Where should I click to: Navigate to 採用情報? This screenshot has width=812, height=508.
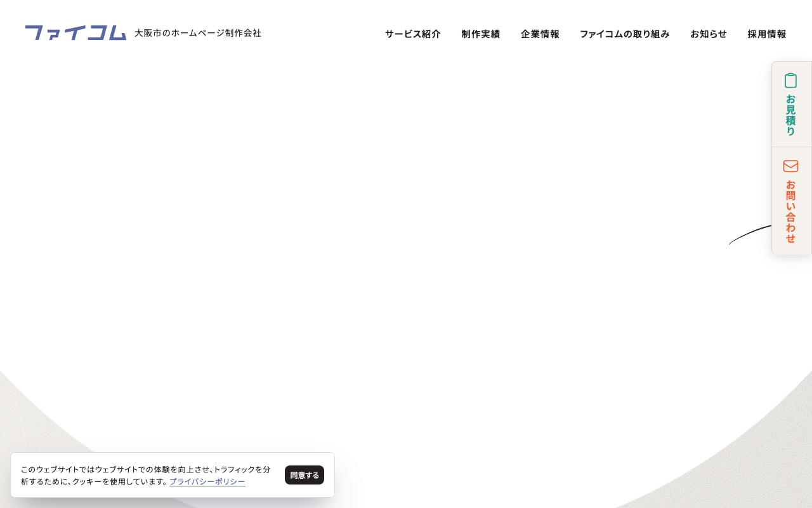click(767, 34)
